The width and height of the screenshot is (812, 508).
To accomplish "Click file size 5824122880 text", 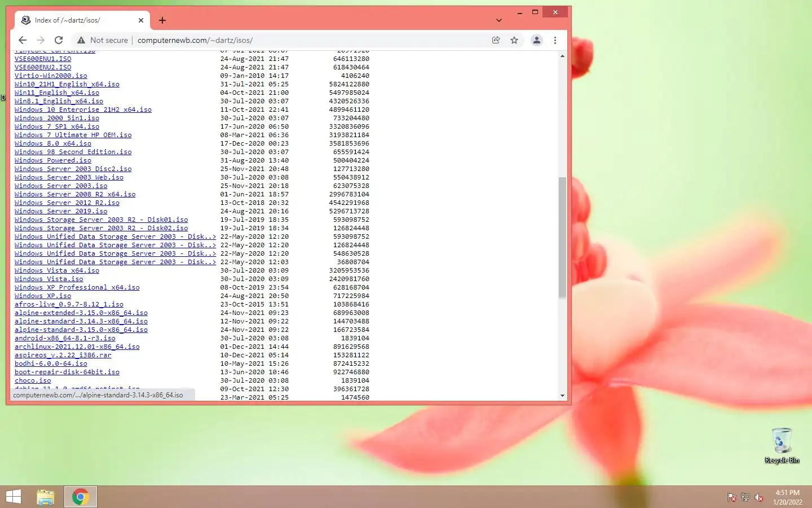I will tap(349, 84).
